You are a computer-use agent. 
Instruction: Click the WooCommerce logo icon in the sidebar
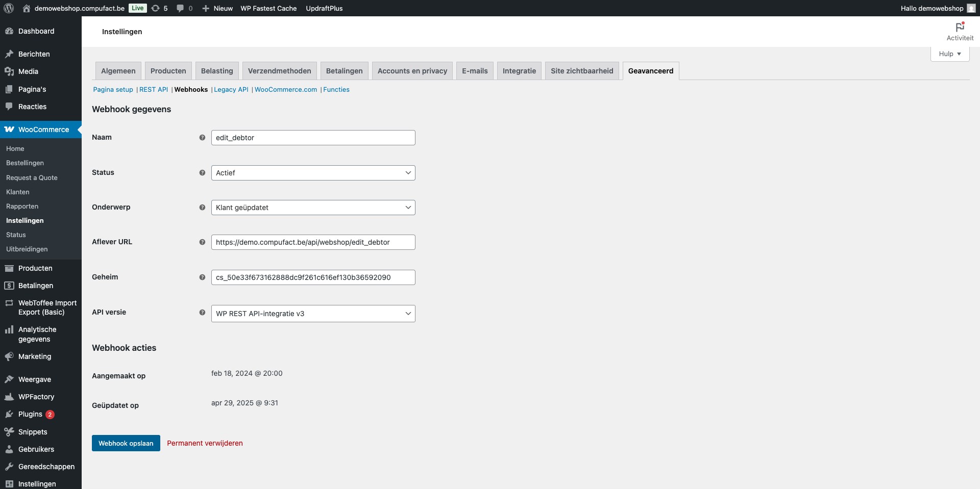coord(9,130)
